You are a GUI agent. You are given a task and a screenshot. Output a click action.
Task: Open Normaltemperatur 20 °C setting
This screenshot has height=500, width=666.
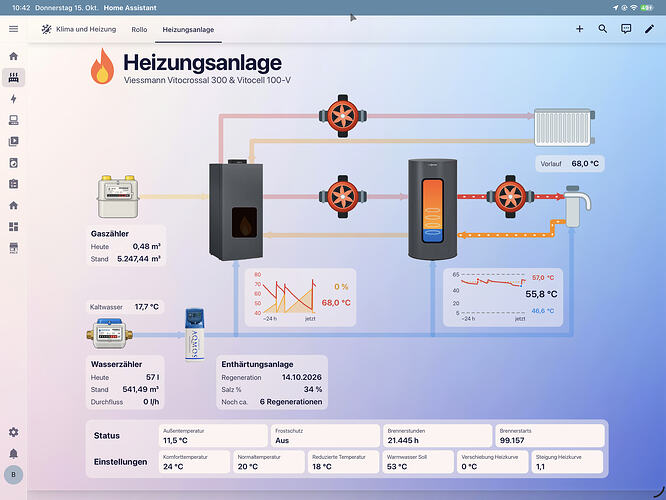269,462
